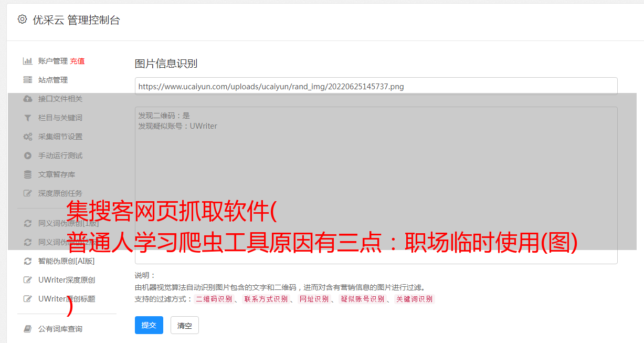The width and height of the screenshot is (644, 343).
Task: Open UWriter原创标题 in the sidebar
Action: 67,299
